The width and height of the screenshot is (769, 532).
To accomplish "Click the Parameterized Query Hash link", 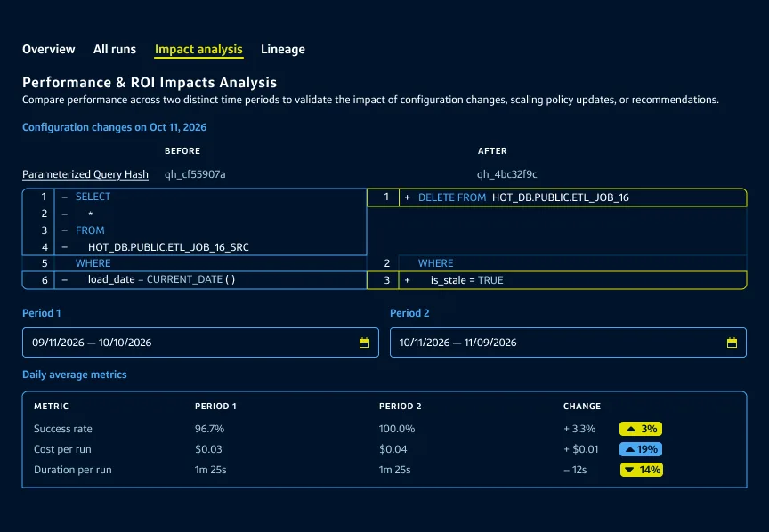I will (85, 174).
